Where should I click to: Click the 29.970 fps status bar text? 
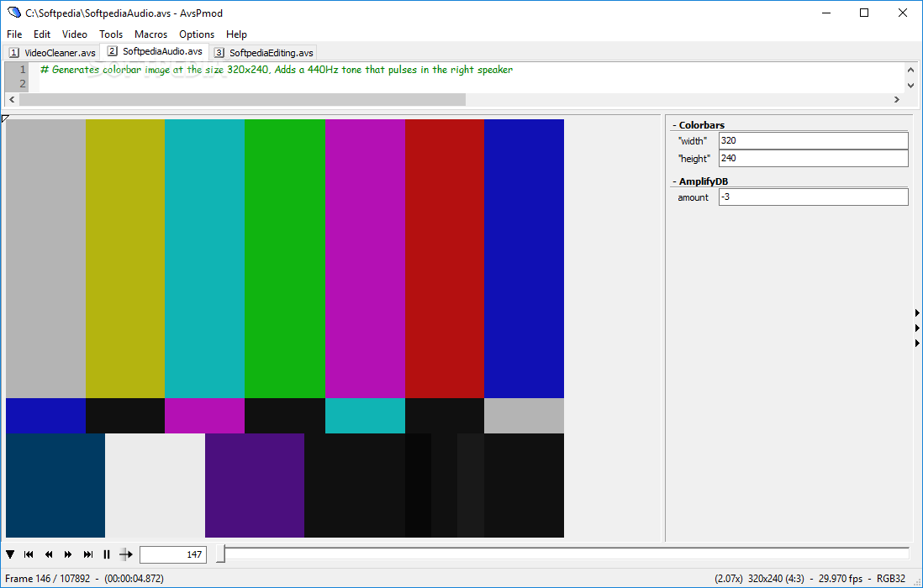pos(840,579)
